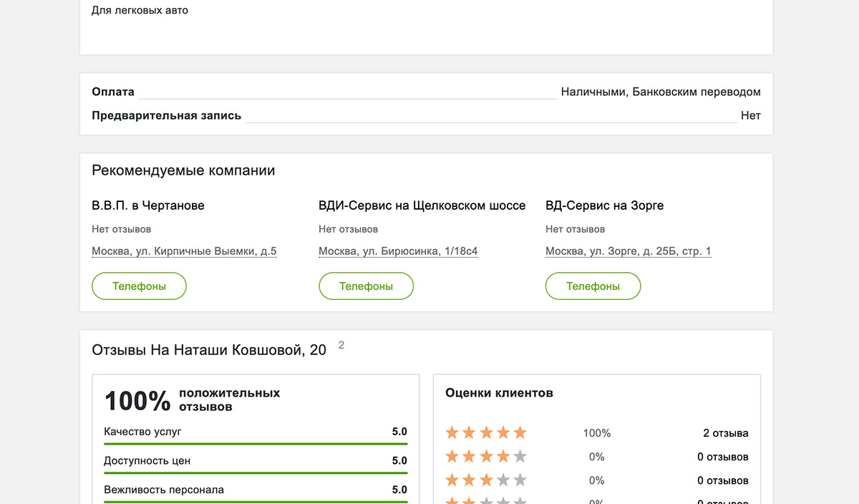Click the Рекомендуемые компании heading

point(183,170)
